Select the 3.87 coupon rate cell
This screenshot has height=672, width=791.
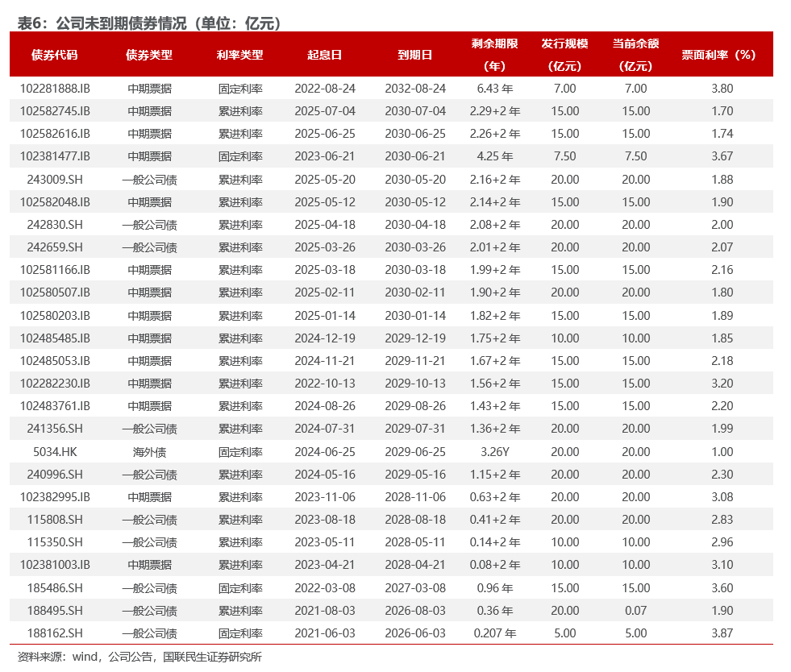pos(722,633)
